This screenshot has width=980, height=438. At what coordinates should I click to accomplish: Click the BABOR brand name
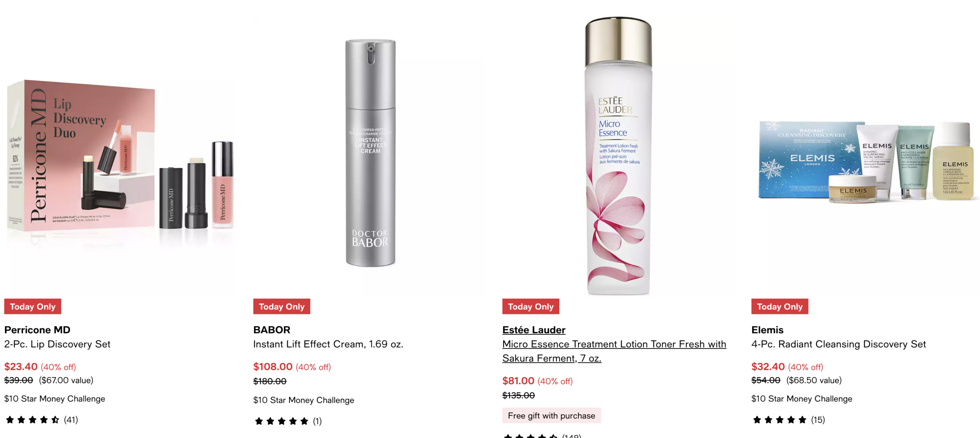click(272, 330)
